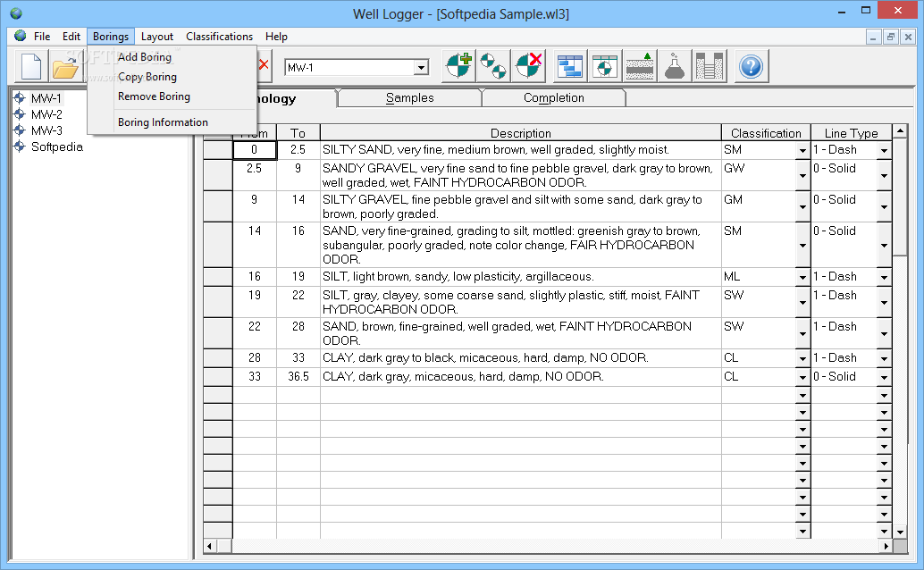Viewport: 924px width, 570px height.
Task: Open Classification dropdown for row 28 to 33
Action: pos(802,358)
